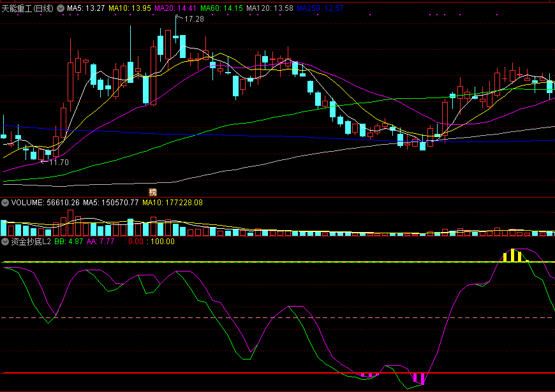This screenshot has width=555, height=392.
Task: Select the MA20: 14.41 indicator label
Action: 175,8
